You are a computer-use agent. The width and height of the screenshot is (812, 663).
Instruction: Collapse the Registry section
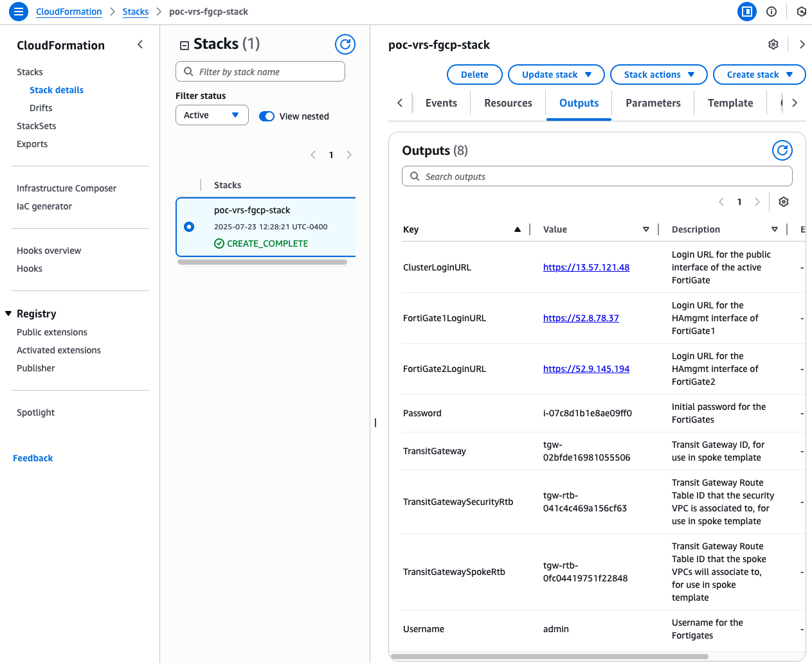8,314
